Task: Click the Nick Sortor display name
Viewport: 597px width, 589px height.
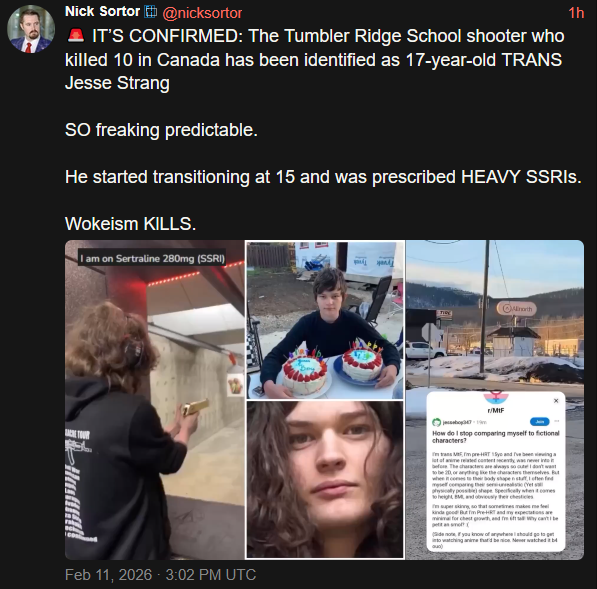Action: coord(102,12)
